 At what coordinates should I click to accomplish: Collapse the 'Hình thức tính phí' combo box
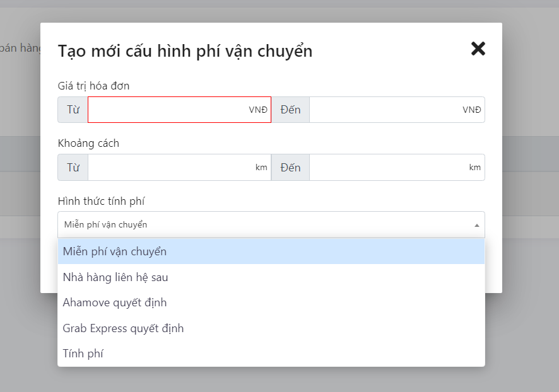(x=265, y=225)
